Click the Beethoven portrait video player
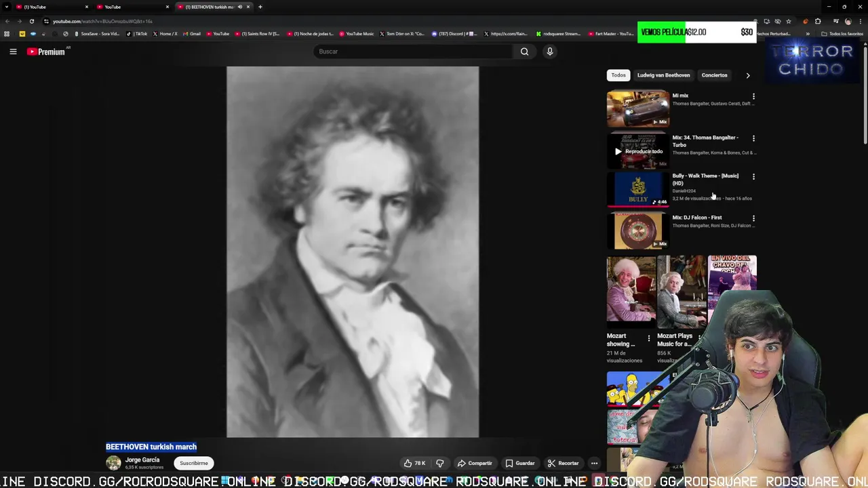The height and width of the screenshot is (488, 868). point(353,252)
